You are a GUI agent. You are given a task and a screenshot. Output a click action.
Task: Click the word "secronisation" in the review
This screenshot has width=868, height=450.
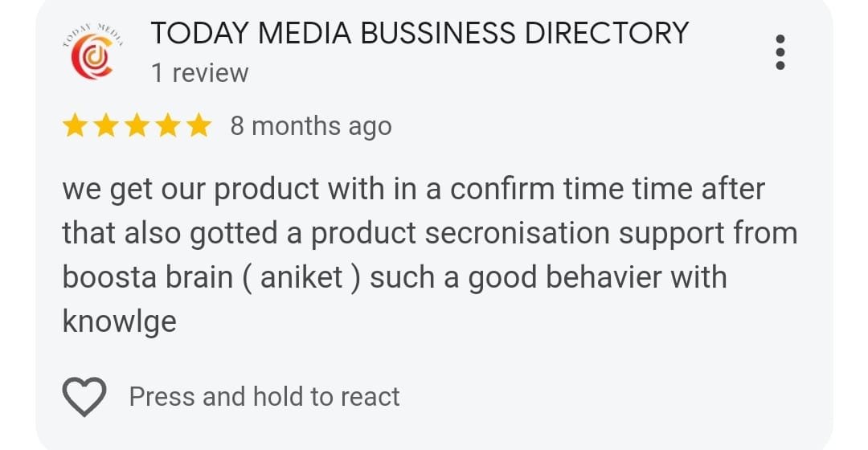pyautogui.click(x=517, y=232)
